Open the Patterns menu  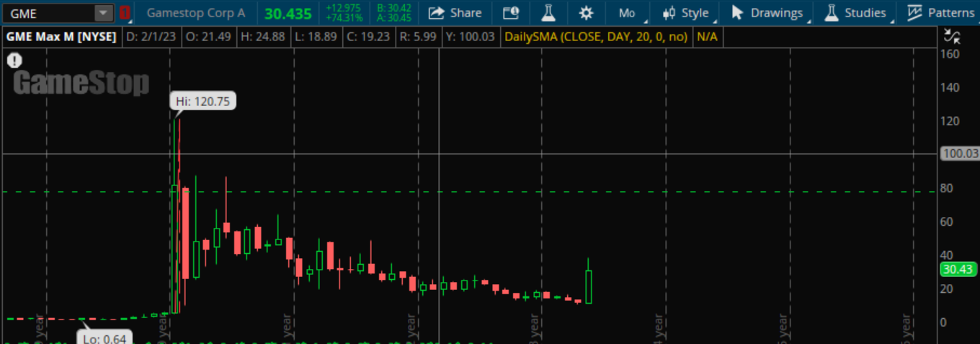coord(941,13)
